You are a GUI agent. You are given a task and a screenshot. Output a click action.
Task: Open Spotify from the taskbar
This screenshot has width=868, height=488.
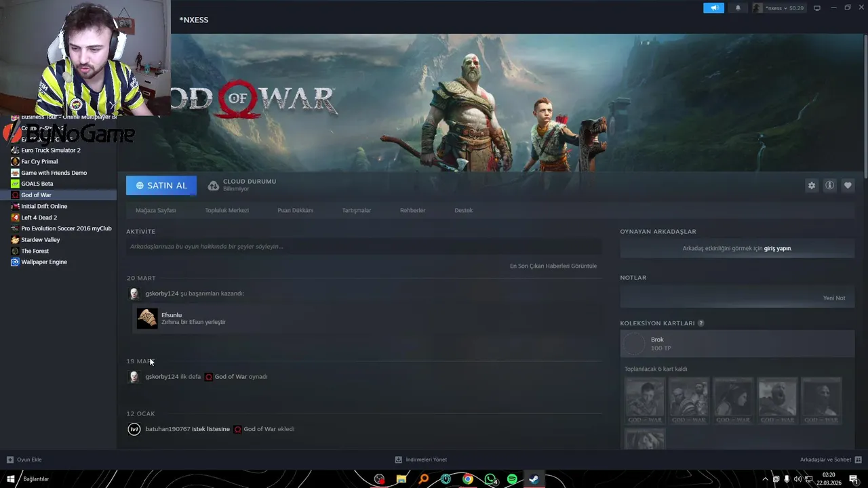(512, 479)
